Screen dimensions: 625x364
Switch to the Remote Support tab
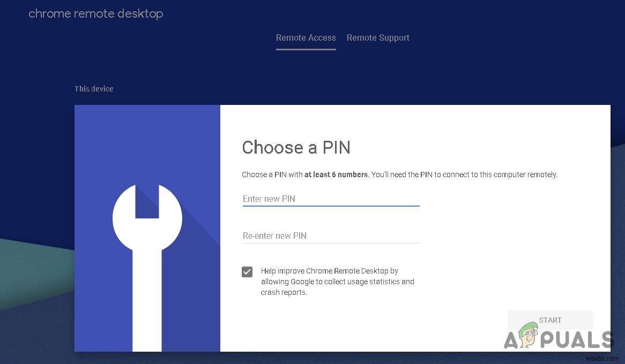click(x=378, y=37)
